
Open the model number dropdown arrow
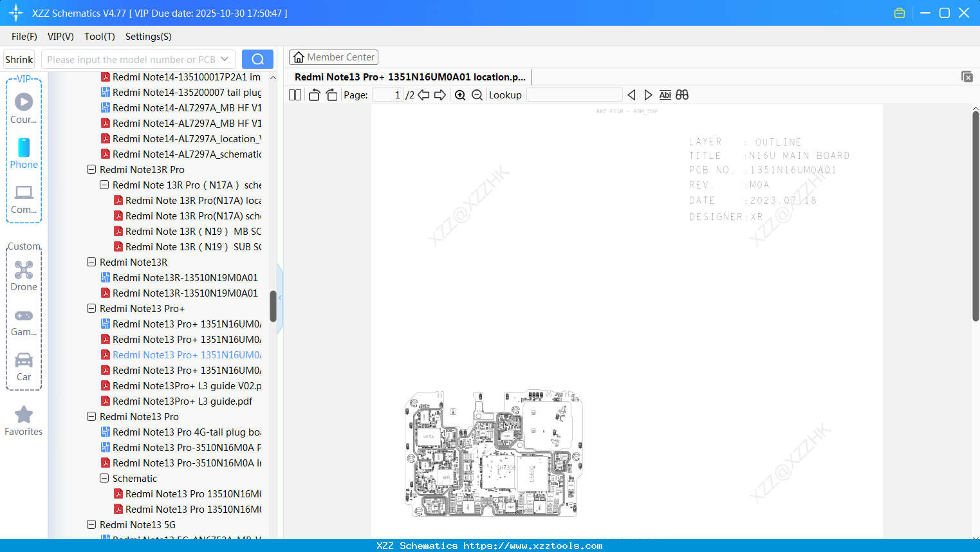(x=225, y=59)
